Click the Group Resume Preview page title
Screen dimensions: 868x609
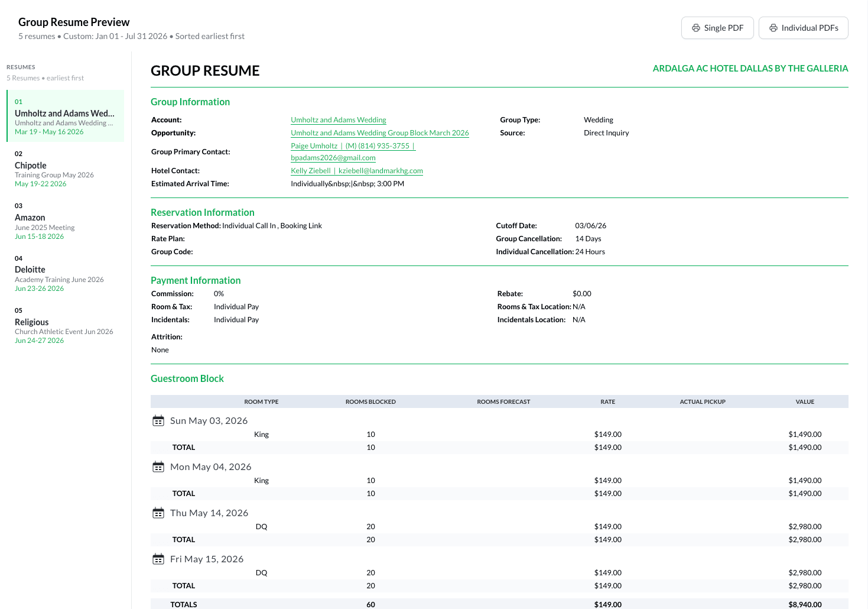(74, 22)
